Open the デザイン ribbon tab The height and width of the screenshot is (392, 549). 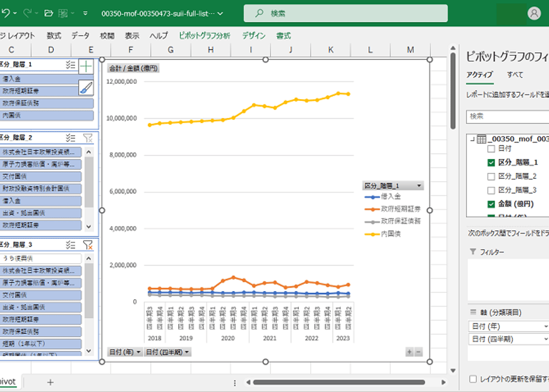254,36
